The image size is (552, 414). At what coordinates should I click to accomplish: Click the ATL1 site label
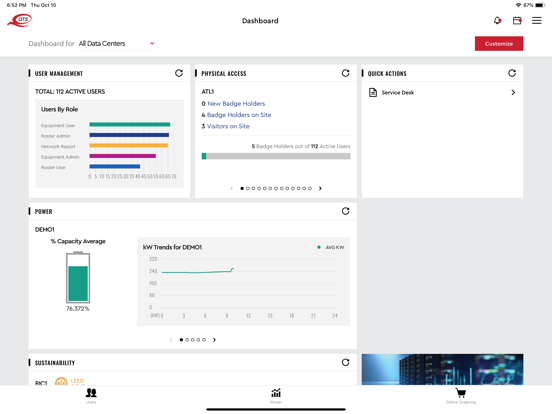[x=208, y=92]
